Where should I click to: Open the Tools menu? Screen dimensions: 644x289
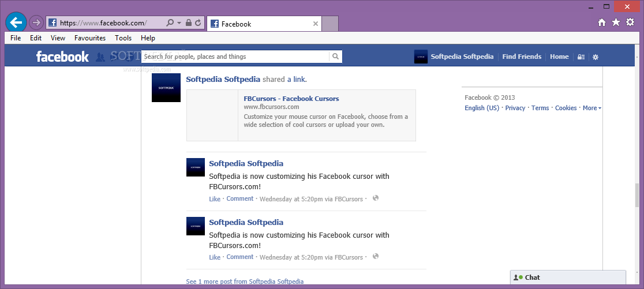(123, 37)
